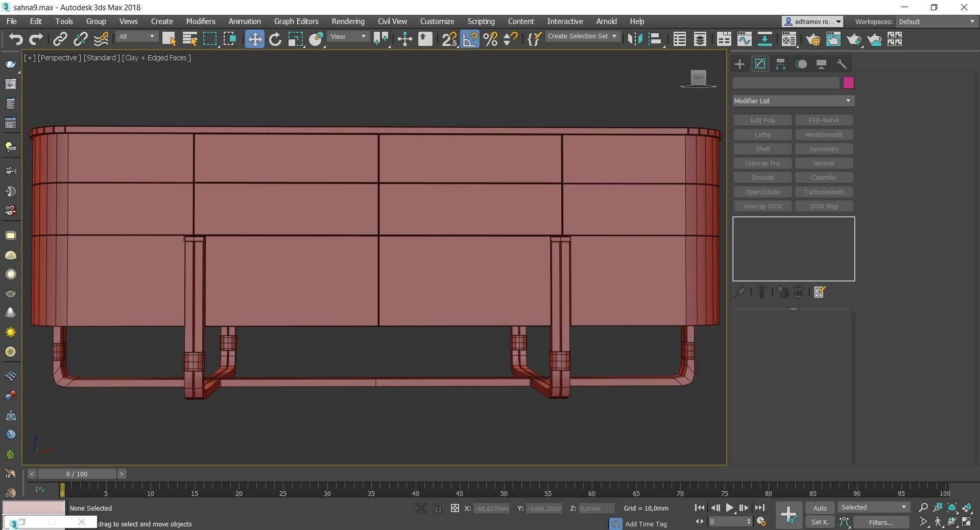Select the Select and Move tool
The image size is (980, 530).
(254, 39)
